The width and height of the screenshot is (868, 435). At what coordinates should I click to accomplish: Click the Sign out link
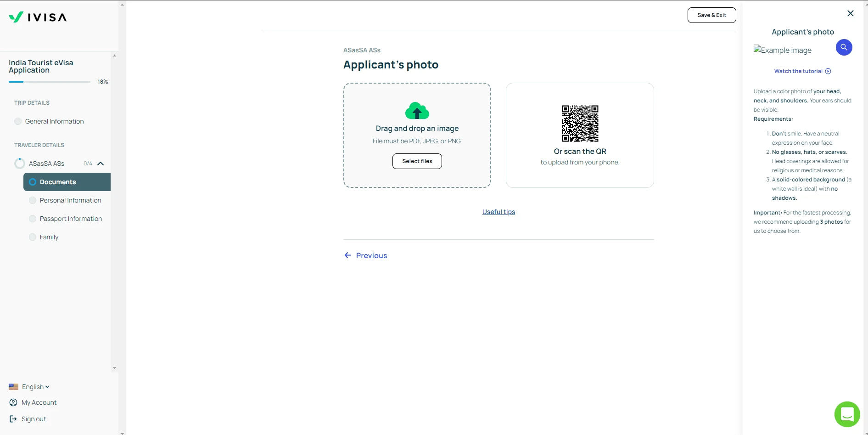tap(34, 419)
